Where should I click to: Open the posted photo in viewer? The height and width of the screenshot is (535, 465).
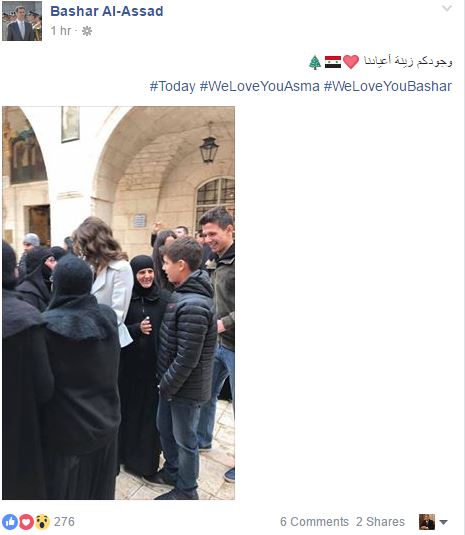[118, 303]
